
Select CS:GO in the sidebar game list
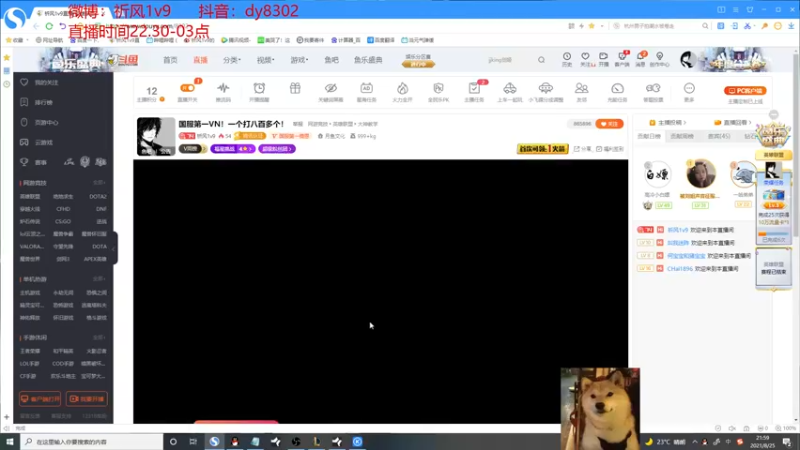click(x=63, y=221)
